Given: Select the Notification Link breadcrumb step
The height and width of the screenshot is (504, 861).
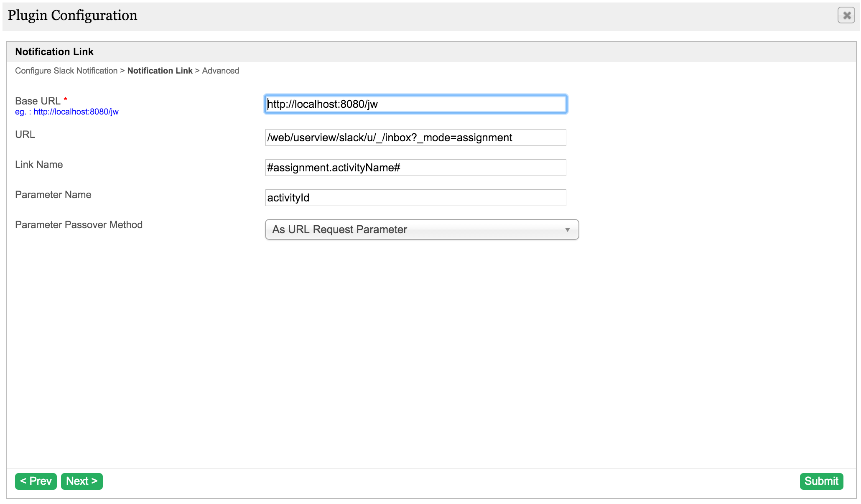Looking at the screenshot, I should (160, 71).
